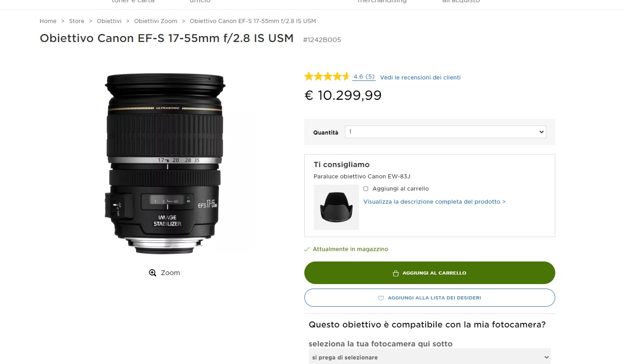
Task: Click the main Canon lens product image
Action: 165,163
